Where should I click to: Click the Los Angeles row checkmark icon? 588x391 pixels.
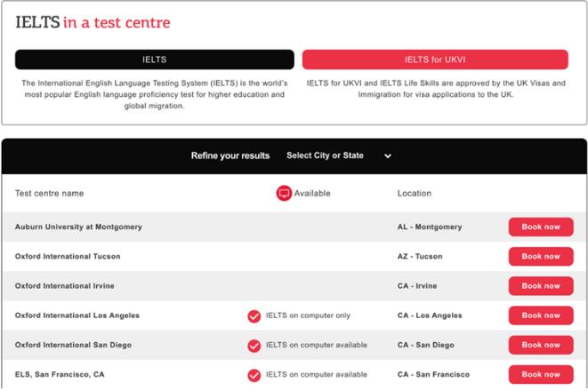coord(254,315)
